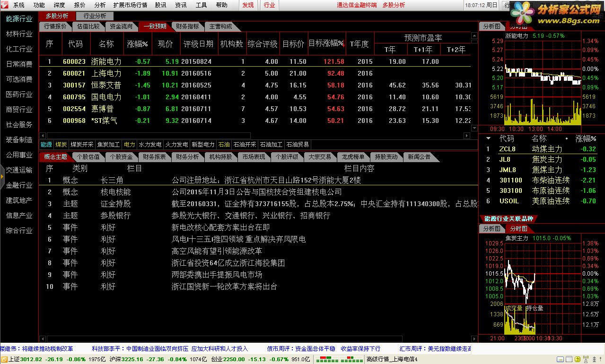The height and width of the screenshot is (364, 605).
Task: Open the 新闻公告 tab
Action: [420, 156]
